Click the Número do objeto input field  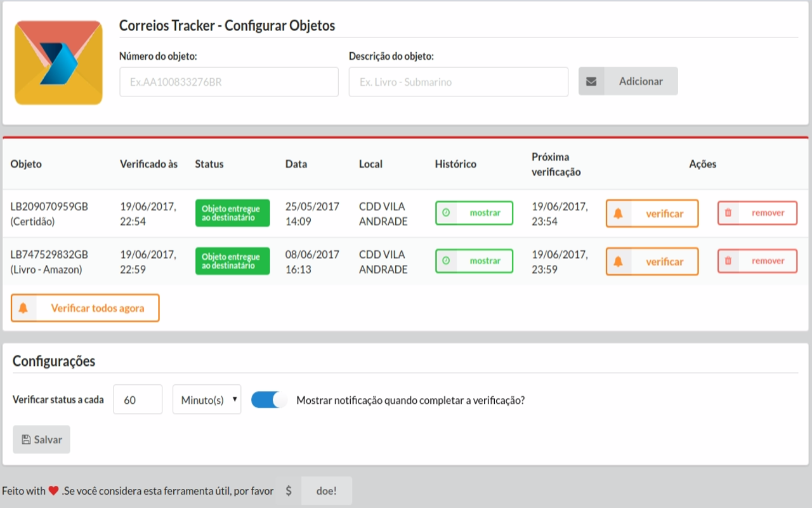[228, 81]
